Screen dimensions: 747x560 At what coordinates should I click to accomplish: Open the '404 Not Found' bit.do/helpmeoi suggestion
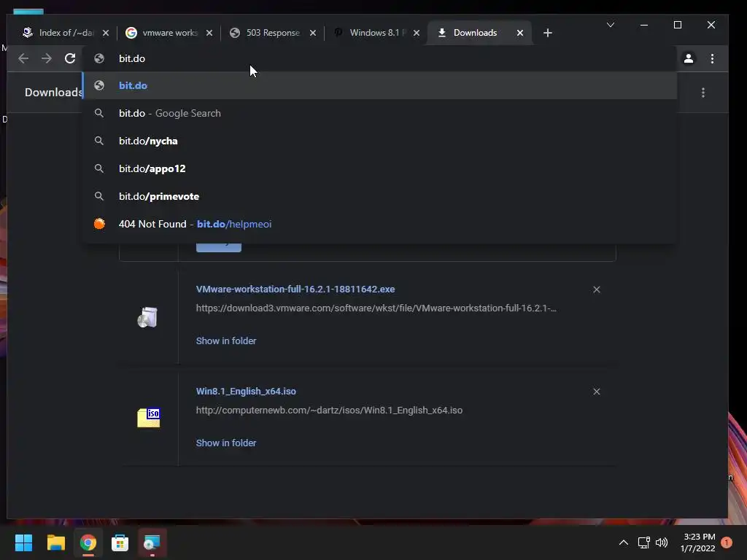click(379, 224)
